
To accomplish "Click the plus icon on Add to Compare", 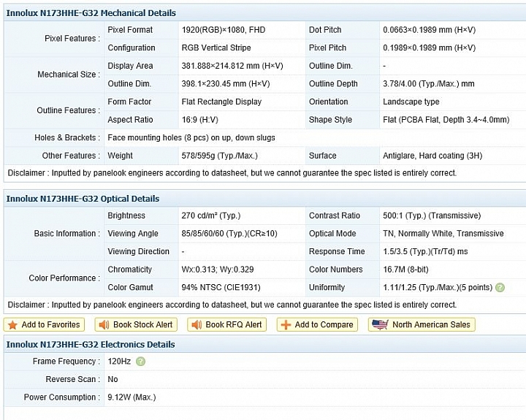I will point(286,325).
